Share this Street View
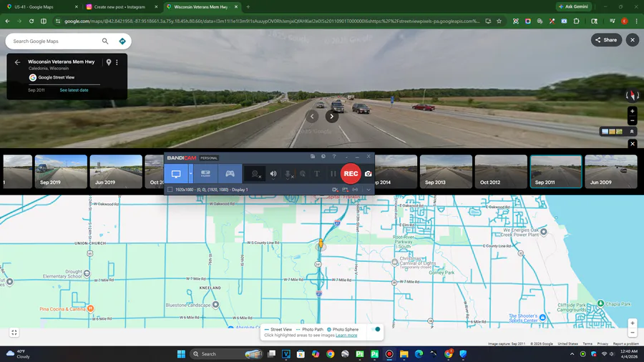This screenshot has height=362, width=644. tap(606, 40)
